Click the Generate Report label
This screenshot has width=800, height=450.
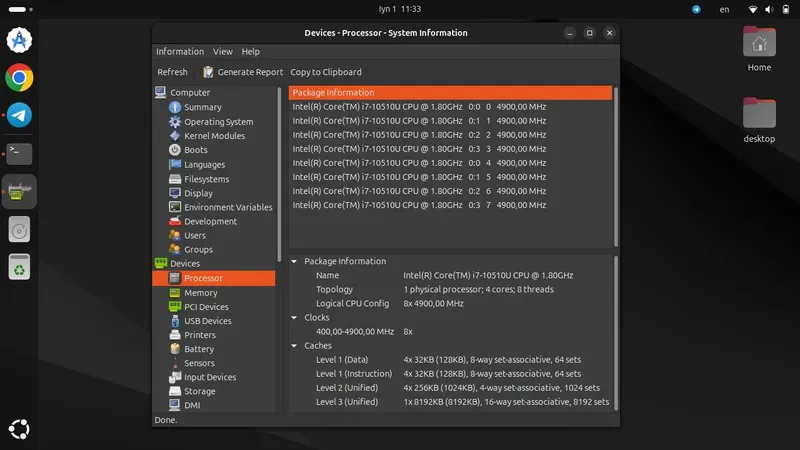tap(250, 72)
